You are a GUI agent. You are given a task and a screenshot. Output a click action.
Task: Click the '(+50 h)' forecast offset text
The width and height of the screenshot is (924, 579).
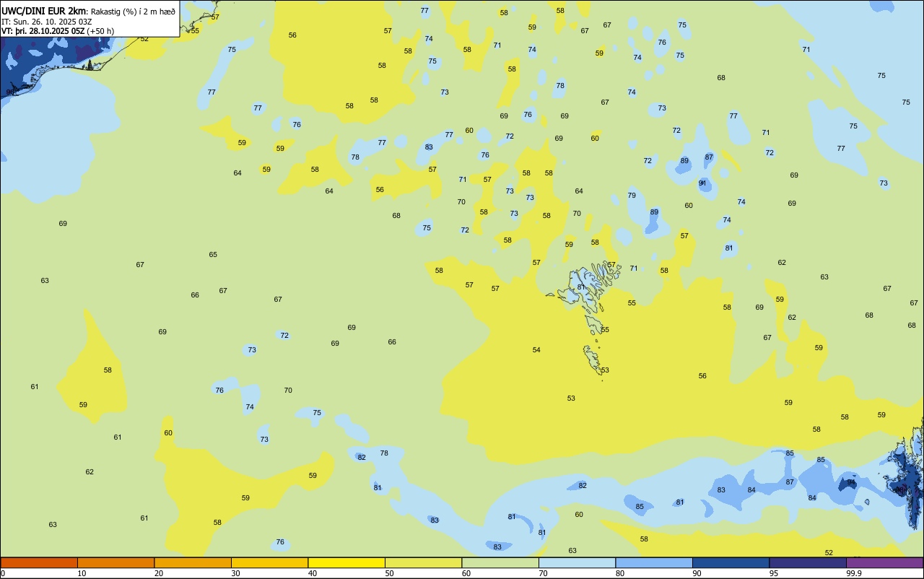pyautogui.click(x=100, y=30)
